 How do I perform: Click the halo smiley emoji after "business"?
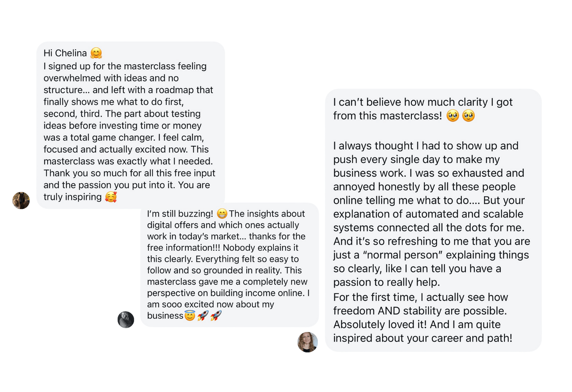click(x=190, y=315)
